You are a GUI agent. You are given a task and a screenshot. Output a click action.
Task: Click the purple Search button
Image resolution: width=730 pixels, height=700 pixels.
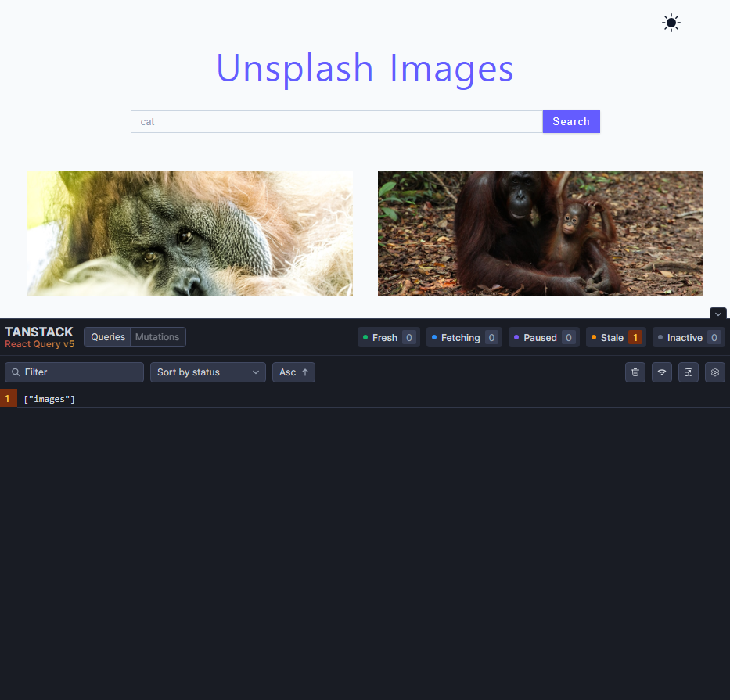tap(571, 121)
